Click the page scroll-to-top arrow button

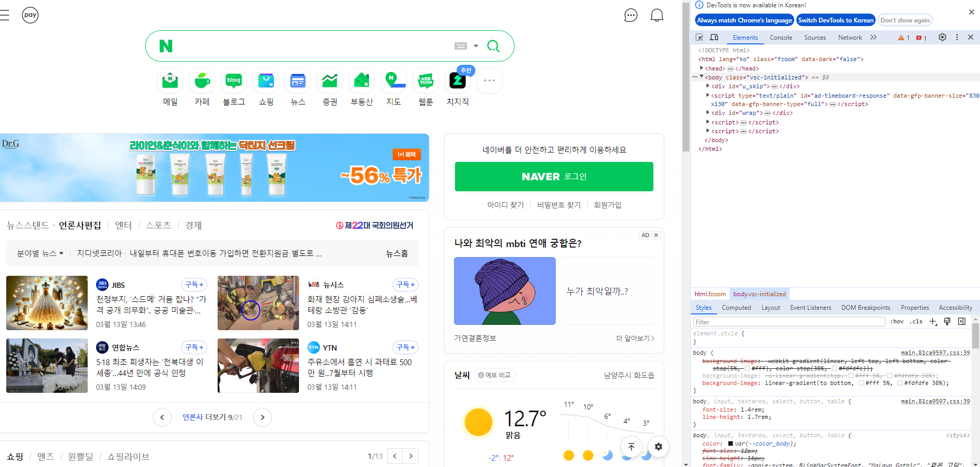tap(631, 447)
